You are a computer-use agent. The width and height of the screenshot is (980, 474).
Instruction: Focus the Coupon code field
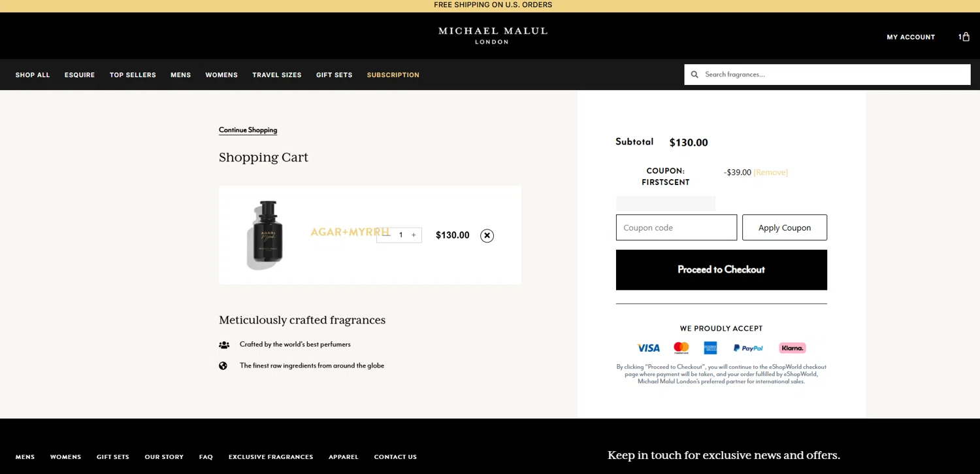coord(676,228)
